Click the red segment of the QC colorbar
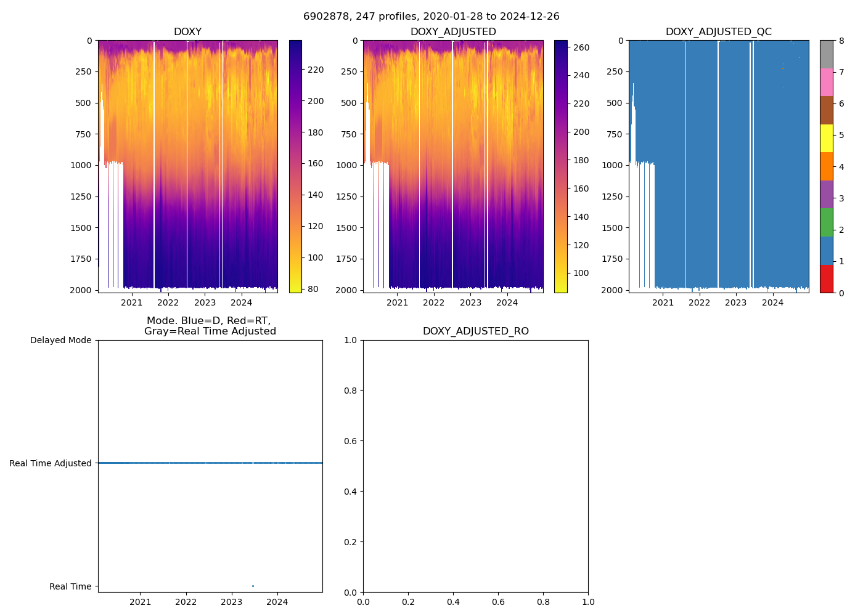 click(826, 278)
